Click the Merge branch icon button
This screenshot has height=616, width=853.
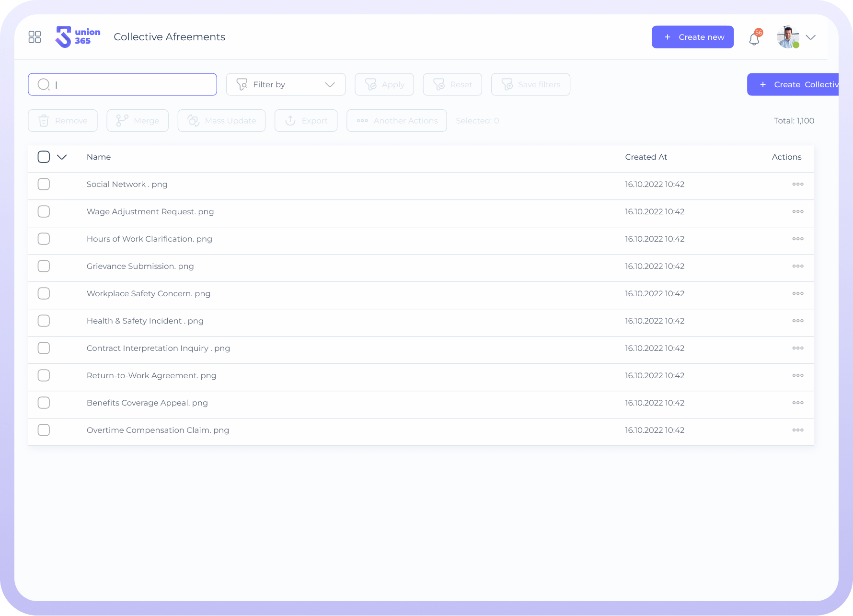tap(138, 121)
